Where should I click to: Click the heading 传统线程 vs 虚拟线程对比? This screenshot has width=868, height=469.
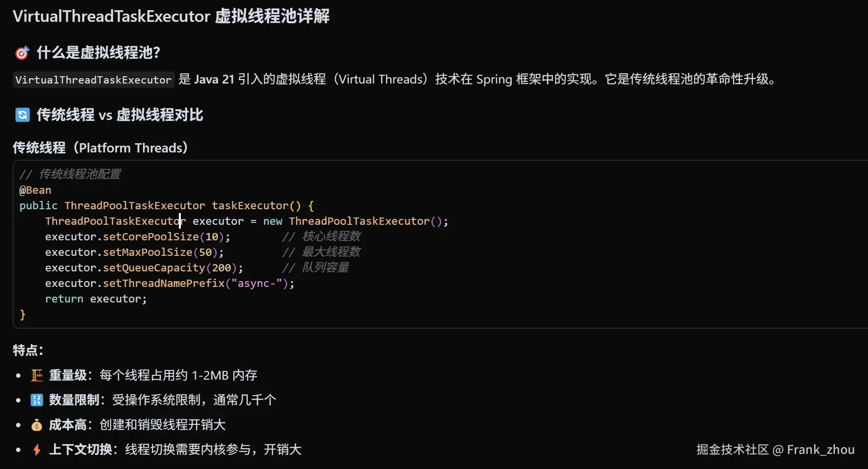click(x=120, y=115)
